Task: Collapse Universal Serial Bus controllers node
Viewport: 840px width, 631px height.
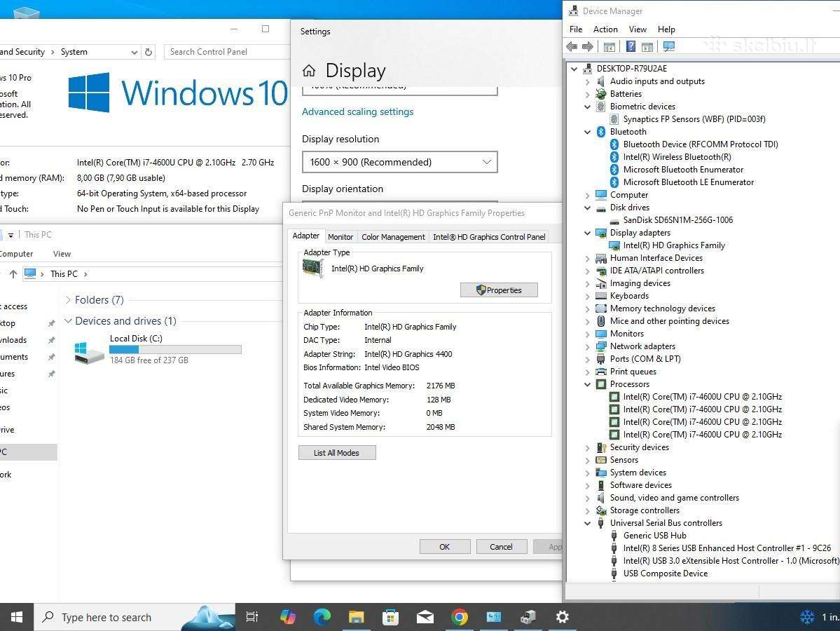Action: [x=588, y=523]
